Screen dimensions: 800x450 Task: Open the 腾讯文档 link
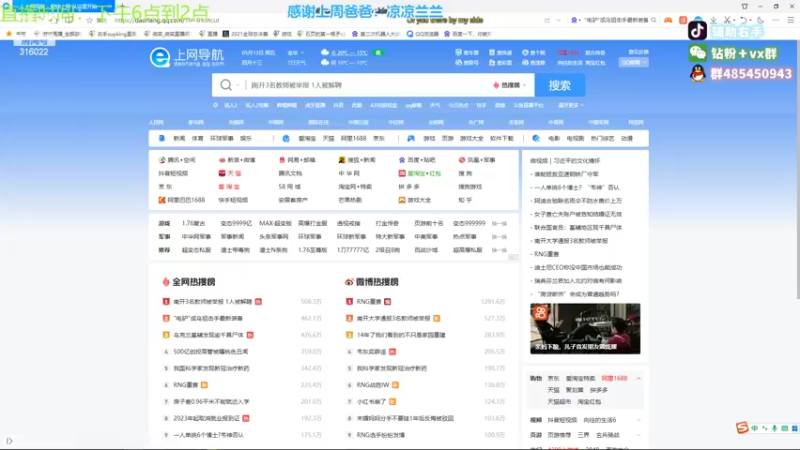[x=290, y=173]
